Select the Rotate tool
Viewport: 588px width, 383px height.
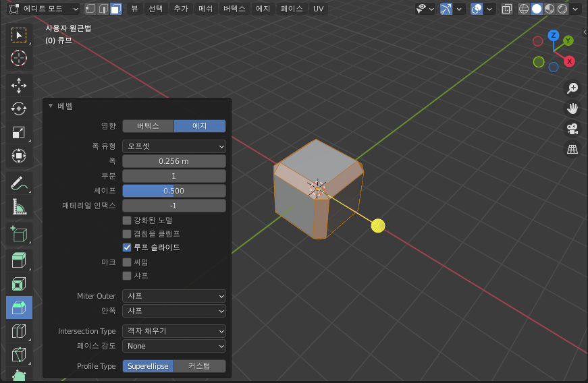(x=19, y=109)
